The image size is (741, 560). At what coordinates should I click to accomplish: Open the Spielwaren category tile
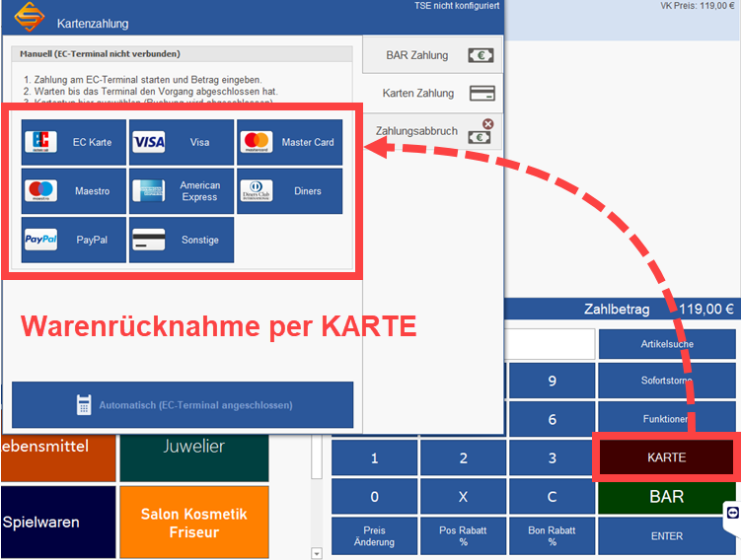[x=58, y=523]
